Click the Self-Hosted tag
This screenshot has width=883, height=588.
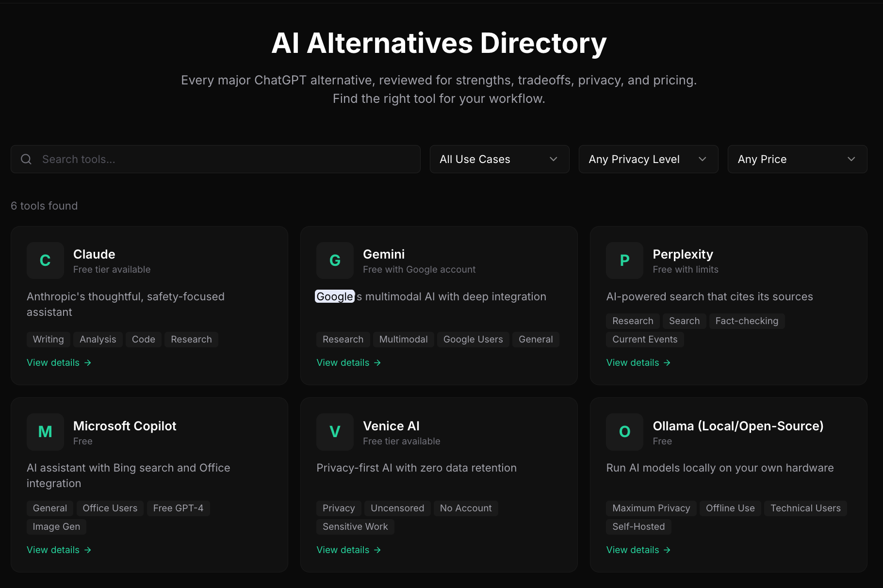point(638,526)
